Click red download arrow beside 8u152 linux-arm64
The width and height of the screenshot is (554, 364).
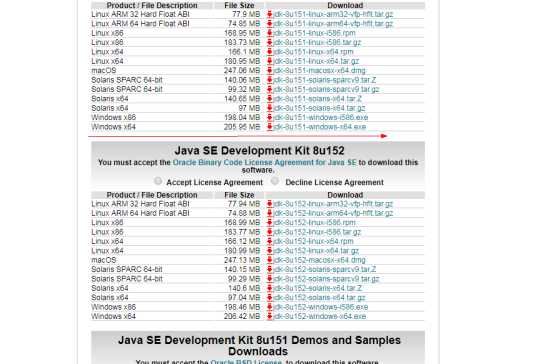coord(270,213)
